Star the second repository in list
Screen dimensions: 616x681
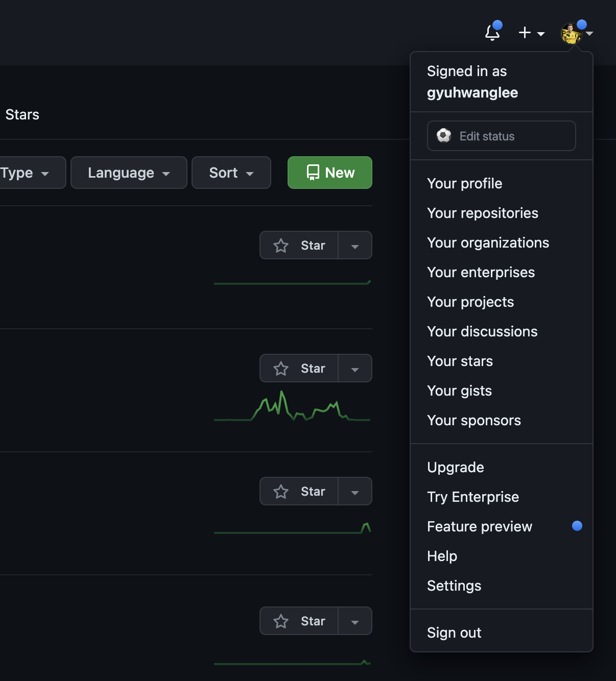coord(299,369)
